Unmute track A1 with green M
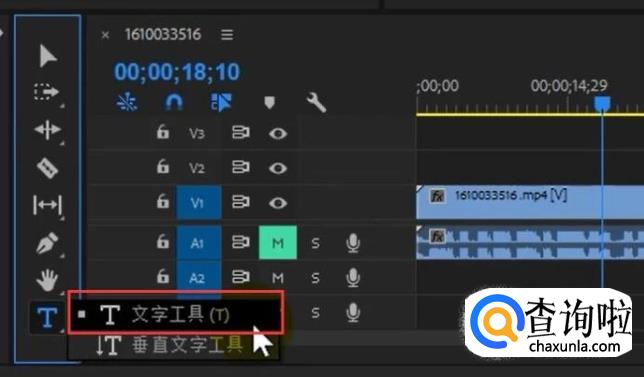This screenshot has height=377, width=644. click(278, 242)
